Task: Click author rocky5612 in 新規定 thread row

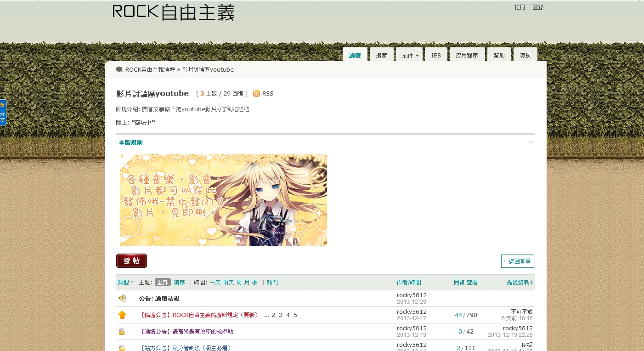Action: [412, 311]
